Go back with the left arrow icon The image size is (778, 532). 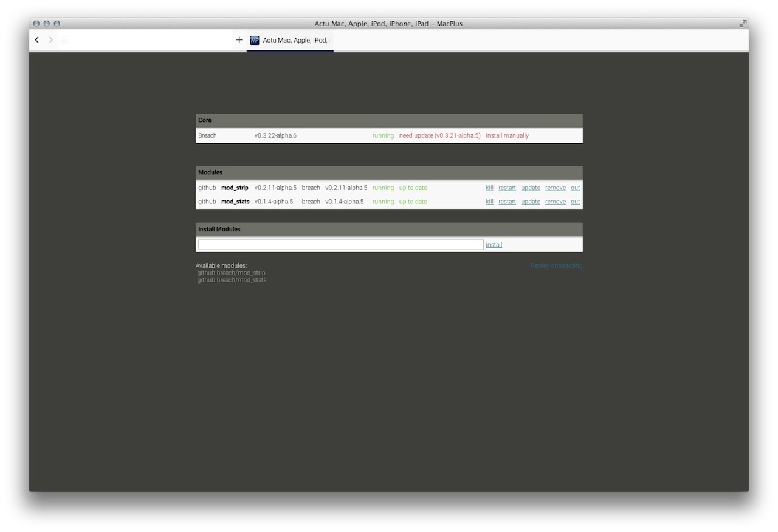click(37, 40)
